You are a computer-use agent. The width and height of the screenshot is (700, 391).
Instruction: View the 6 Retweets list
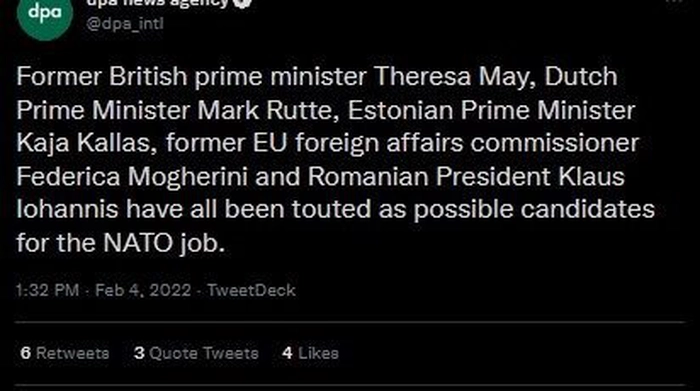pyautogui.click(x=65, y=353)
